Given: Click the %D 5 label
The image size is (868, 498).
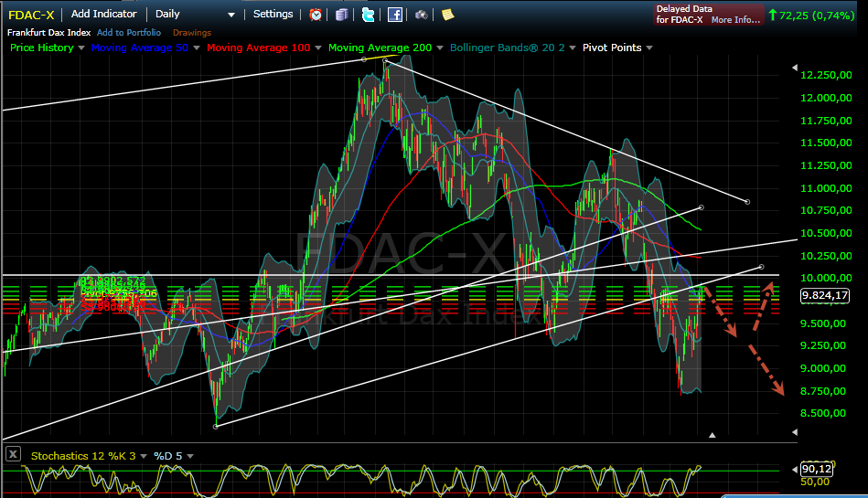Looking at the screenshot, I should point(167,456).
